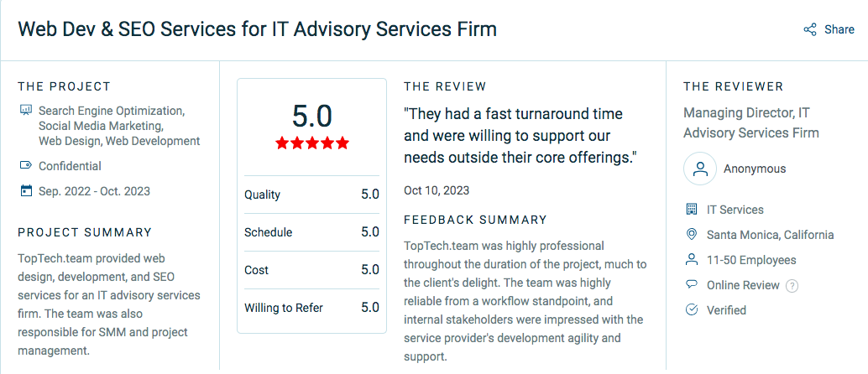Click the review quote text
Screen dimensions: 868x374
520,136
